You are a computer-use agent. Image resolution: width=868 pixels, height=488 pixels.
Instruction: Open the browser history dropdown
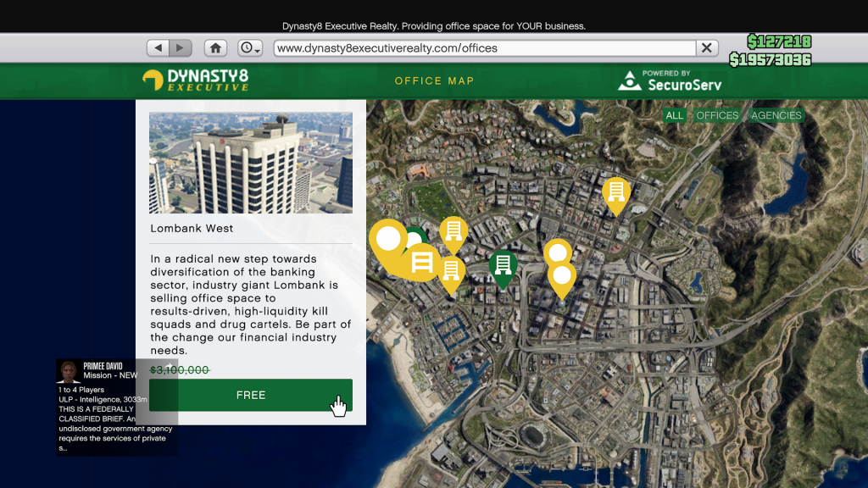[250, 48]
